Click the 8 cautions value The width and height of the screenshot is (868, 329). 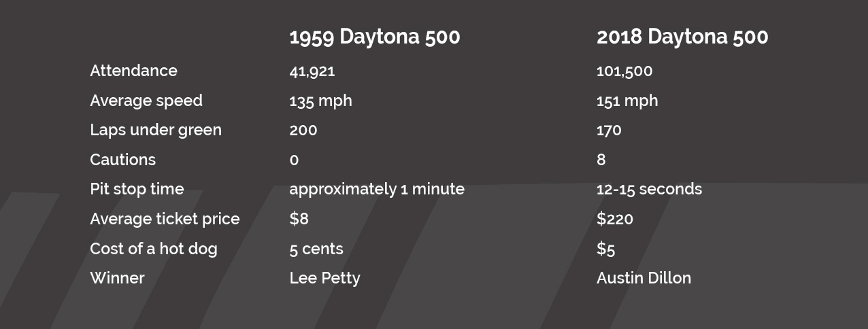[601, 160]
